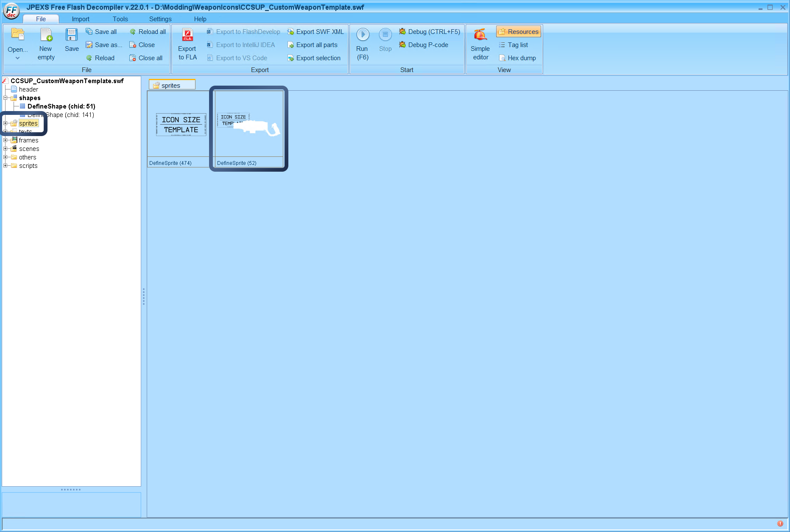The width and height of the screenshot is (790, 532).
Task: Open the Tools menu
Action: 120,19
